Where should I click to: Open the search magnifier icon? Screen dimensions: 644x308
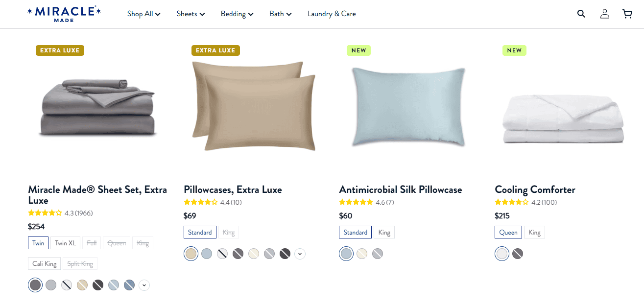(581, 14)
